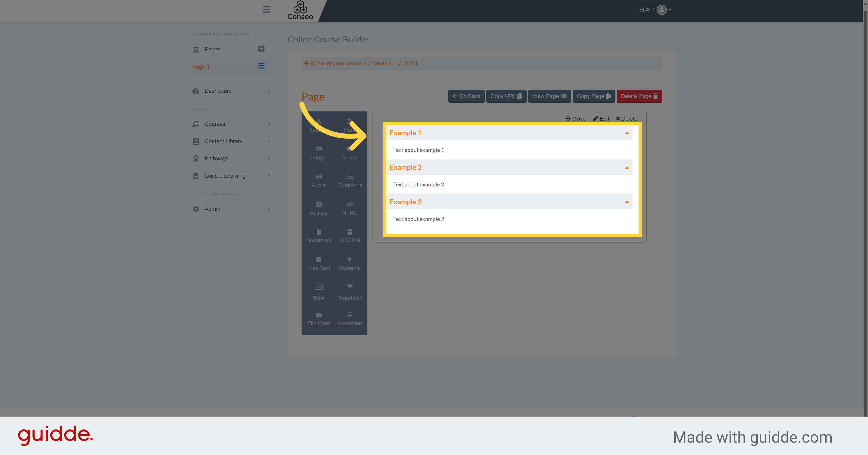Click the Example 2 accordion header

[x=509, y=168]
